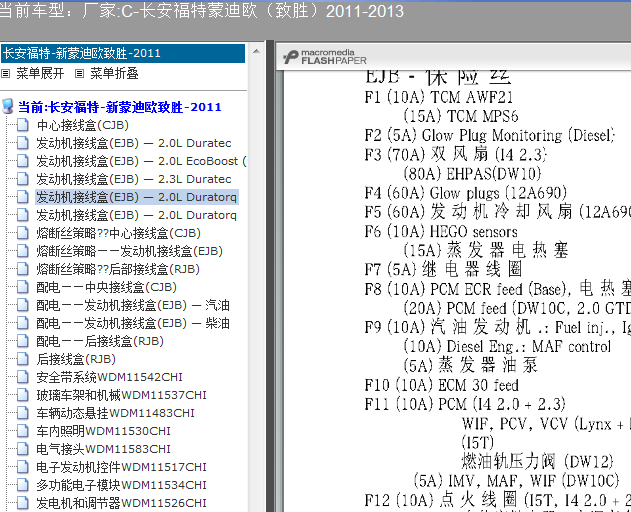This screenshot has width=631, height=512.
Task: Click document icon beside 电气接头WDM11583CHI
Action: tap(23, 449)
